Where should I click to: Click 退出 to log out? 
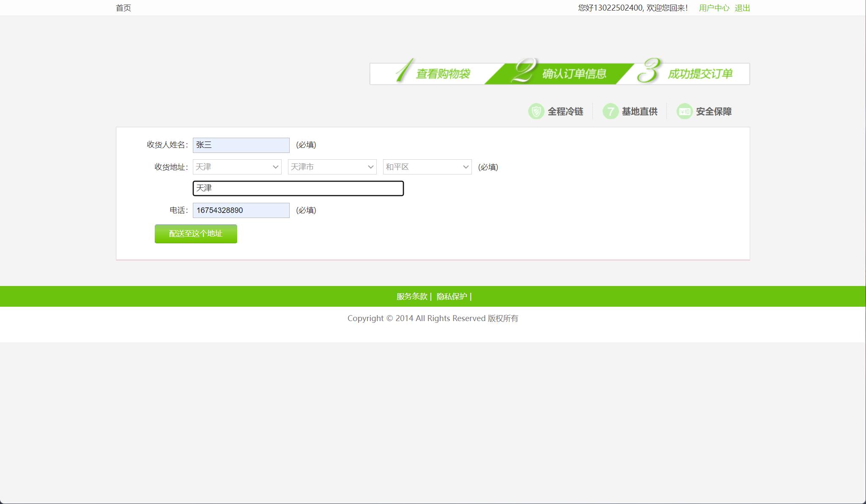[x=742, y=7]
